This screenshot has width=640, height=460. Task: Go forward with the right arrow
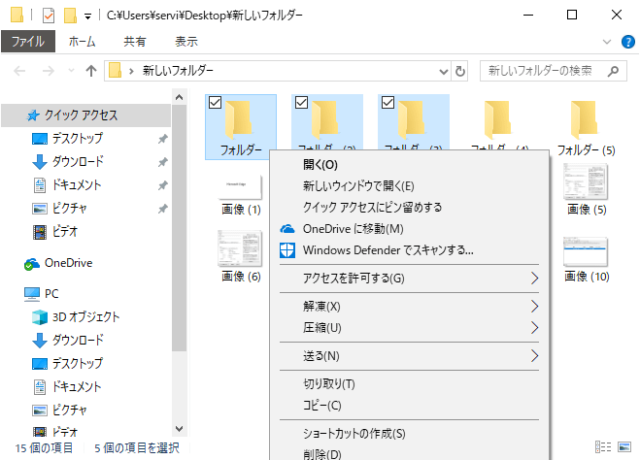[x=48, y=71]
